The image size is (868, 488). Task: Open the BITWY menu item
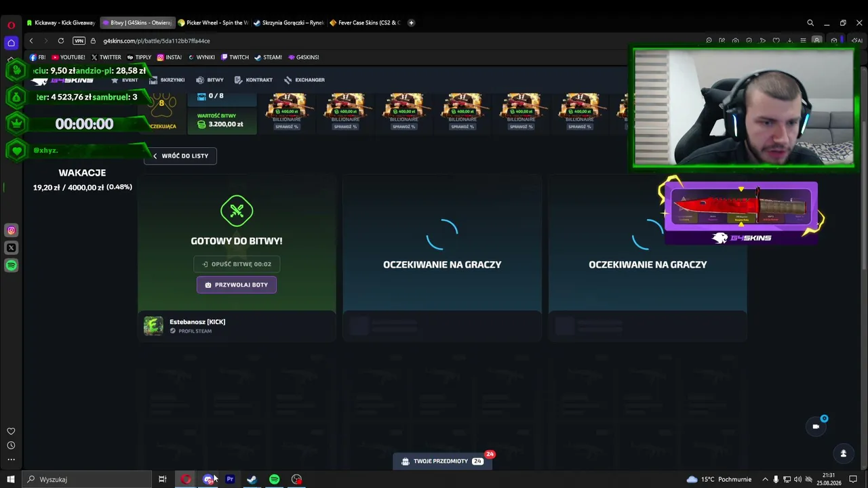click(210, 80)
